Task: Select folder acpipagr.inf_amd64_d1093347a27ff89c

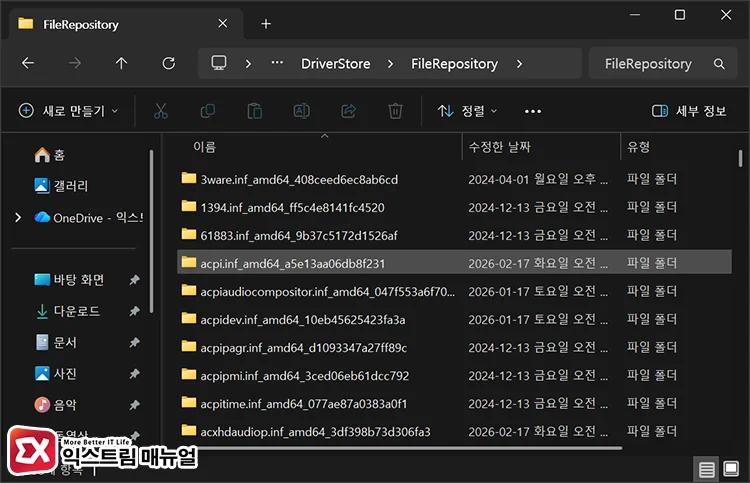Action: 454,348
